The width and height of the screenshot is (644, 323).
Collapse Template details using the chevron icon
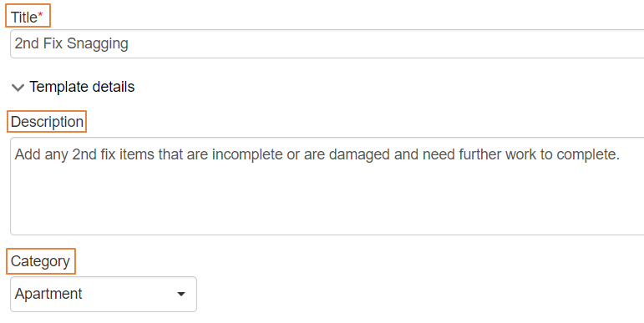pyautogui.click(x=18, y=88)
